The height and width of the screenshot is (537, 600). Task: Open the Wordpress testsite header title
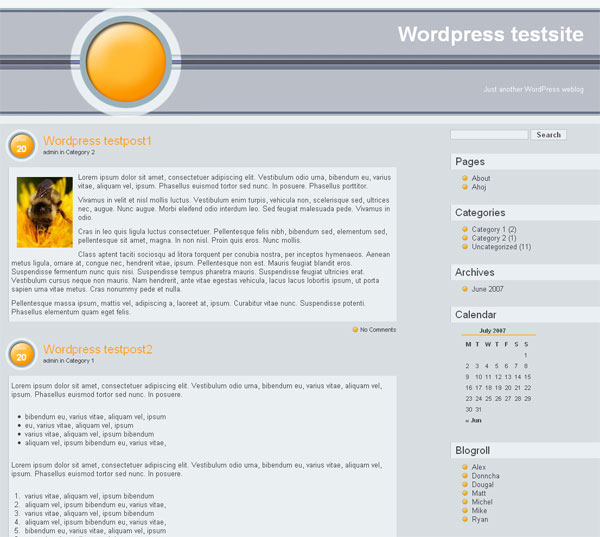click(491, 34)
